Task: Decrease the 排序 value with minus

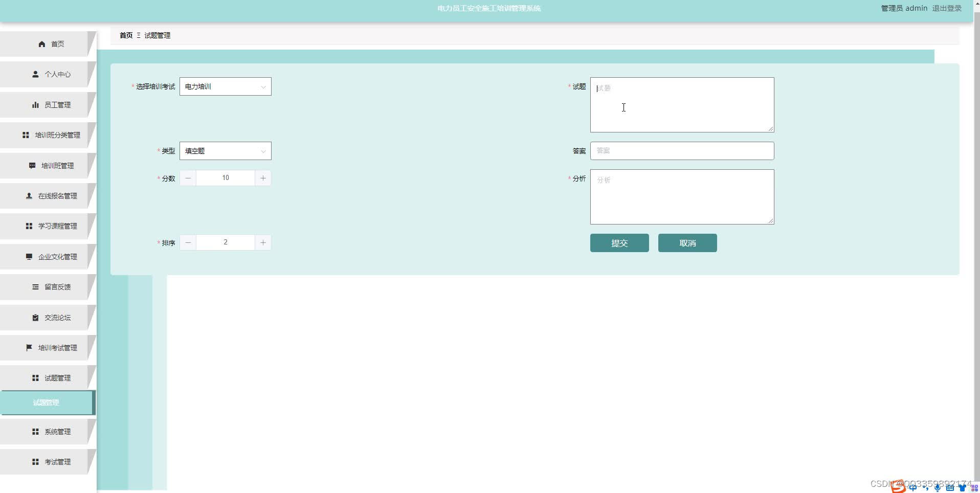Action: [x=188, y=242]
